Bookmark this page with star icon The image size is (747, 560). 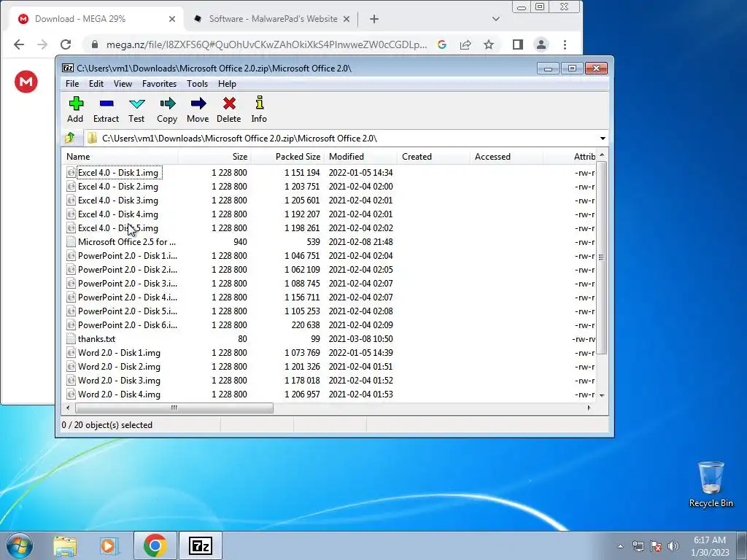[x=489, y=44]
